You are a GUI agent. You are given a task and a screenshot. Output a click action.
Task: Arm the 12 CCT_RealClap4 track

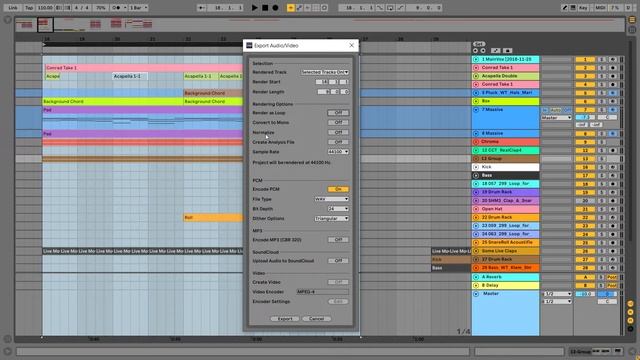613,151
